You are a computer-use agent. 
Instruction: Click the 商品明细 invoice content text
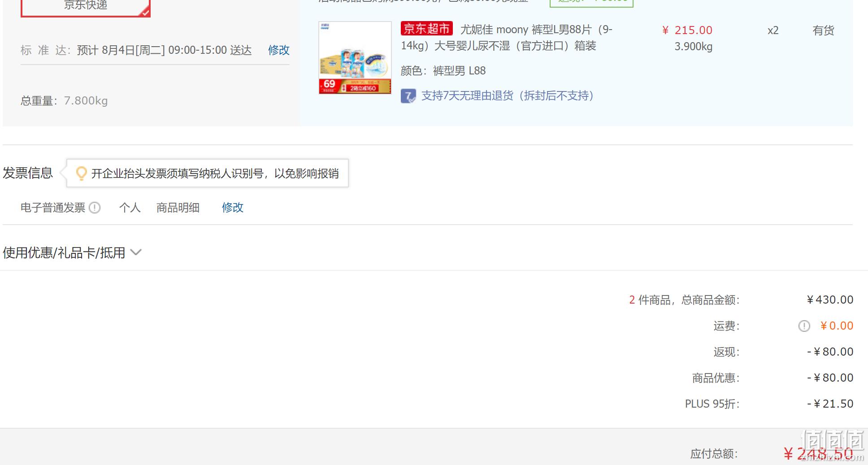(x=178, y=208)
